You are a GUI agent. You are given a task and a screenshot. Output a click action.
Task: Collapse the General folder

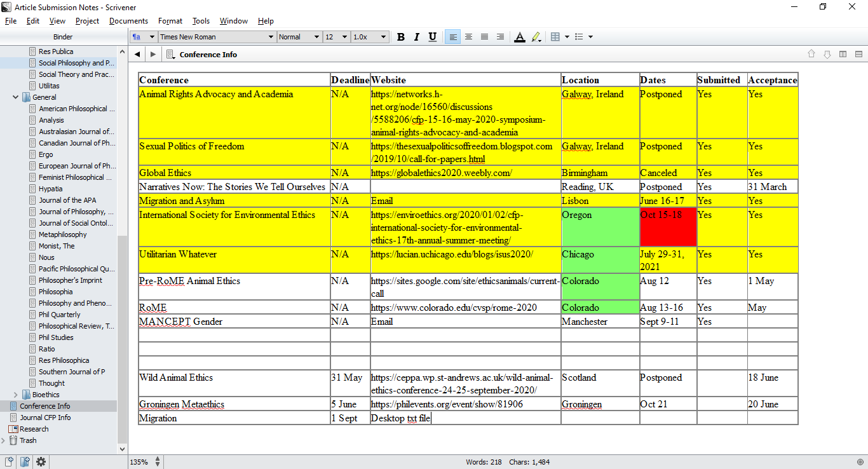coord(16,97)
